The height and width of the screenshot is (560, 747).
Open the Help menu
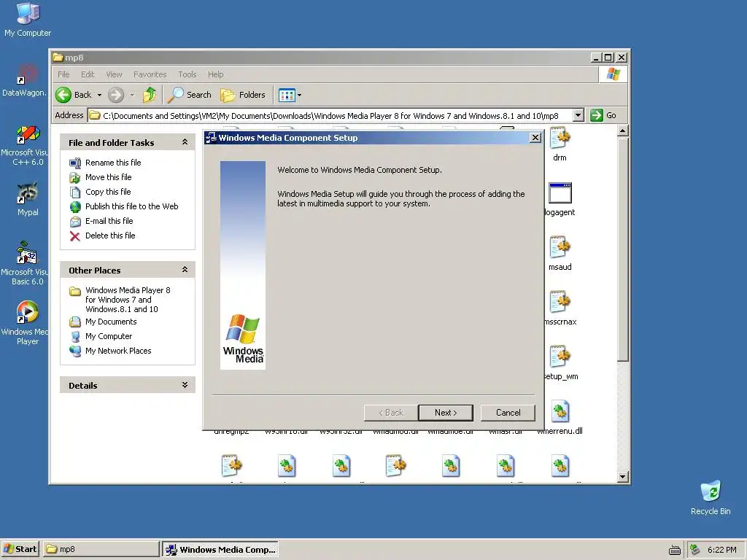(215, 74)
